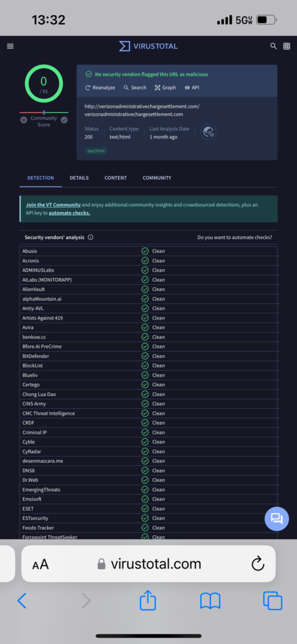
Task: Click the CINS Army vendor name
Action: coord(34,404)
